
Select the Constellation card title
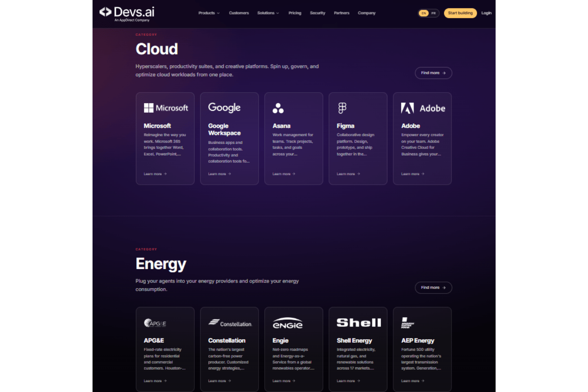(227, 341)
